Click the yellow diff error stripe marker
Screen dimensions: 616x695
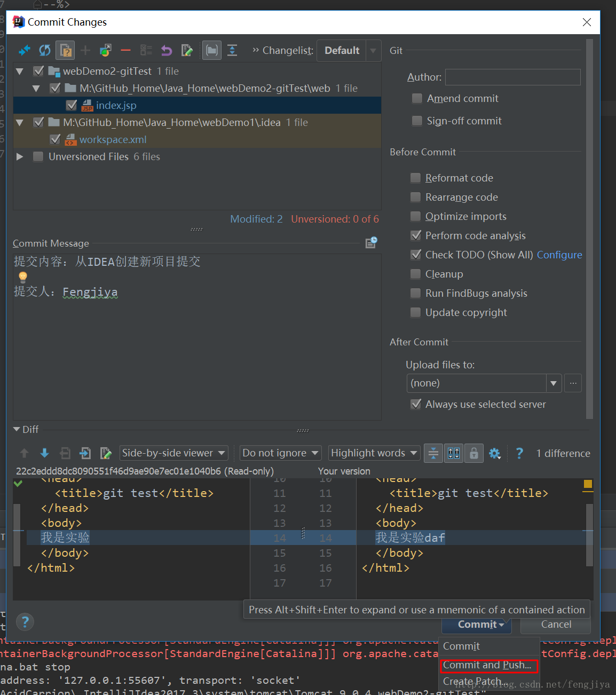(588, 484)
